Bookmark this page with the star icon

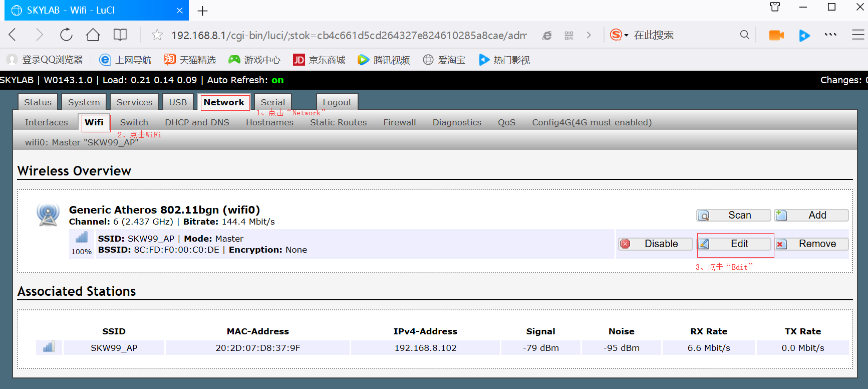(x=157, y=35)
